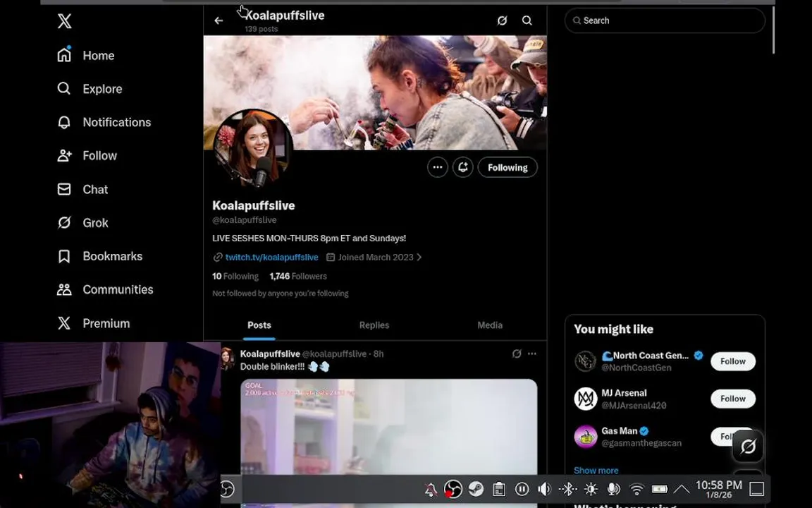Click the Following button on the profile
812x508 pixels.
[508, 167]
